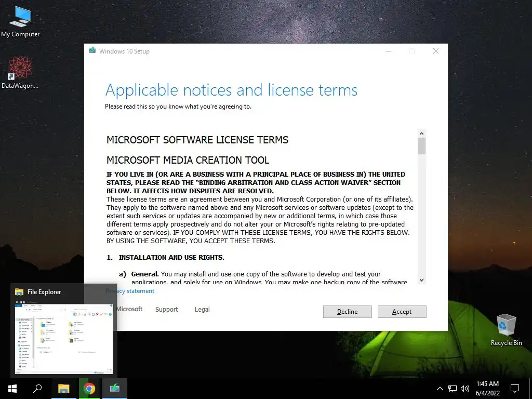The width and height of the screenshot is (532, 399).
Task: Open the Support link
Action: point(167,310)
